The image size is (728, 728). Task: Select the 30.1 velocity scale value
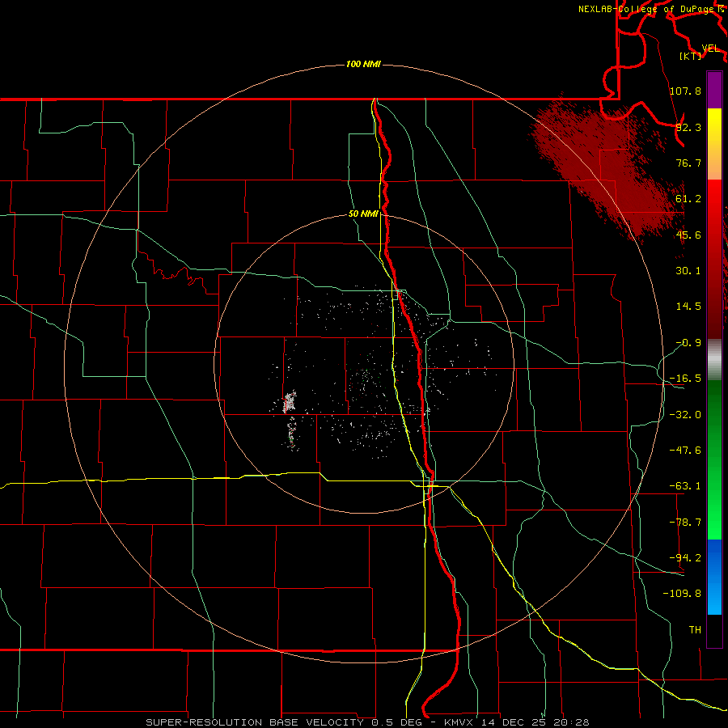coord(688,271)
